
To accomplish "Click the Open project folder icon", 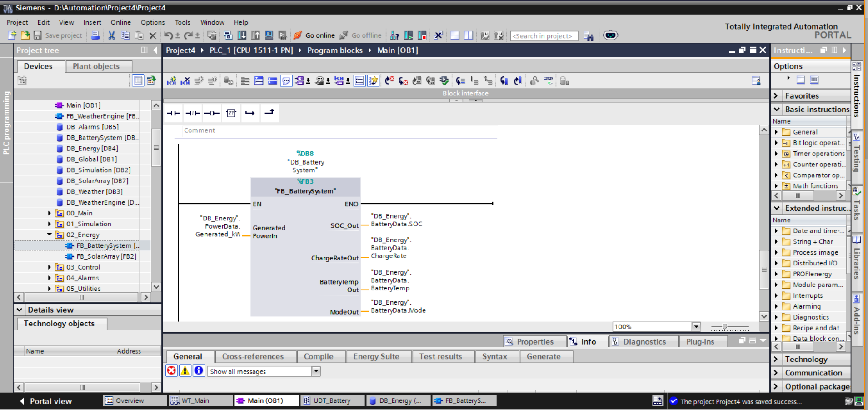I will (x=25, y=35).
